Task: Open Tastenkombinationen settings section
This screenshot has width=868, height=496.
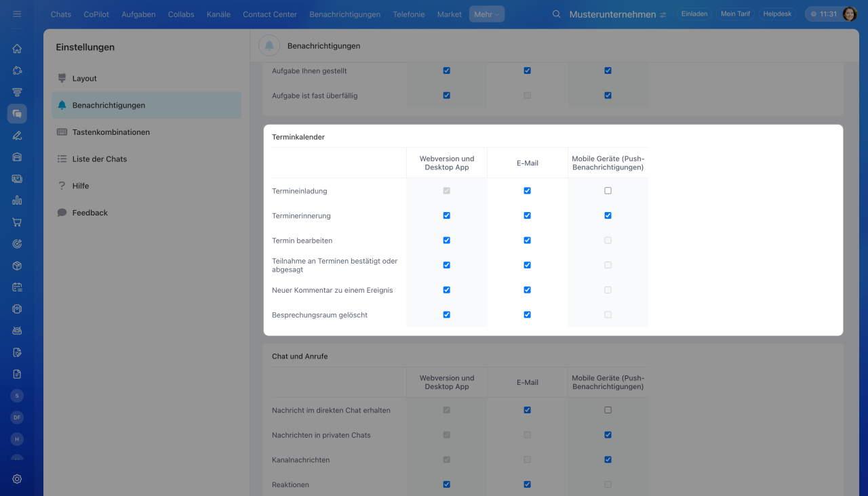Action: [111, 132]
